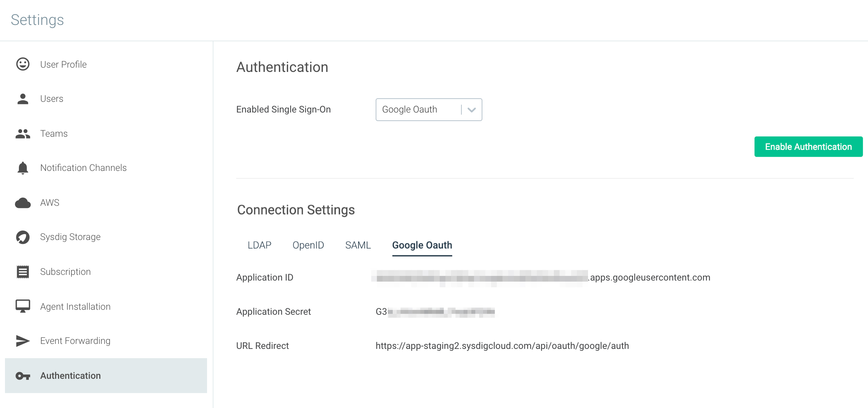Switch to the LDAP tab
Viewport: 868px width, 408px height.
click(x=259, y=245)
